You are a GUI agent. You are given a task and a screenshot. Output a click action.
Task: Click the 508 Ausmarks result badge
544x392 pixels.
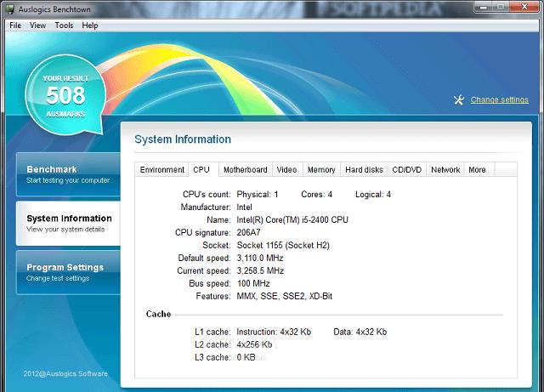coord(65,95)
